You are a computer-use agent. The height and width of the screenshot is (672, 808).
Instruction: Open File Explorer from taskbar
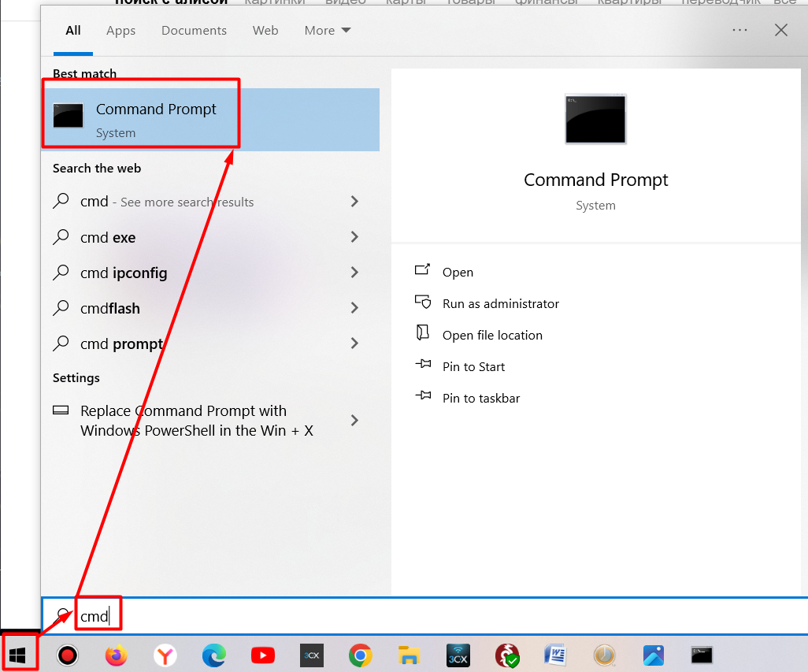(409, 655)
